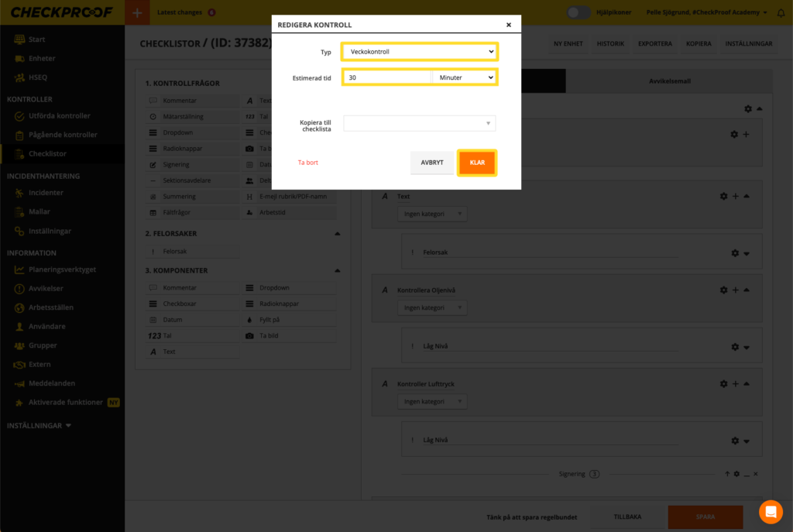Click the orange plus icon in header
This screenshot has height=532, width=793.
137,12
